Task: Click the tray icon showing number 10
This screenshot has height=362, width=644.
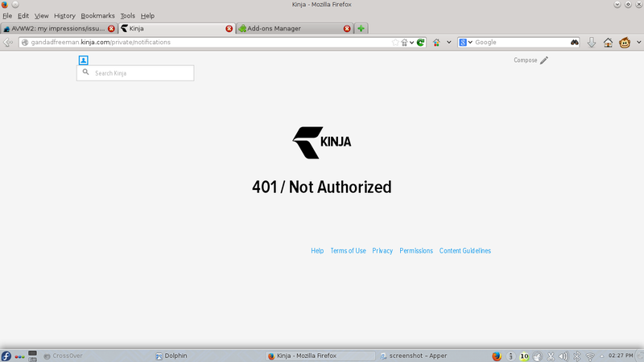Action: 524,356
